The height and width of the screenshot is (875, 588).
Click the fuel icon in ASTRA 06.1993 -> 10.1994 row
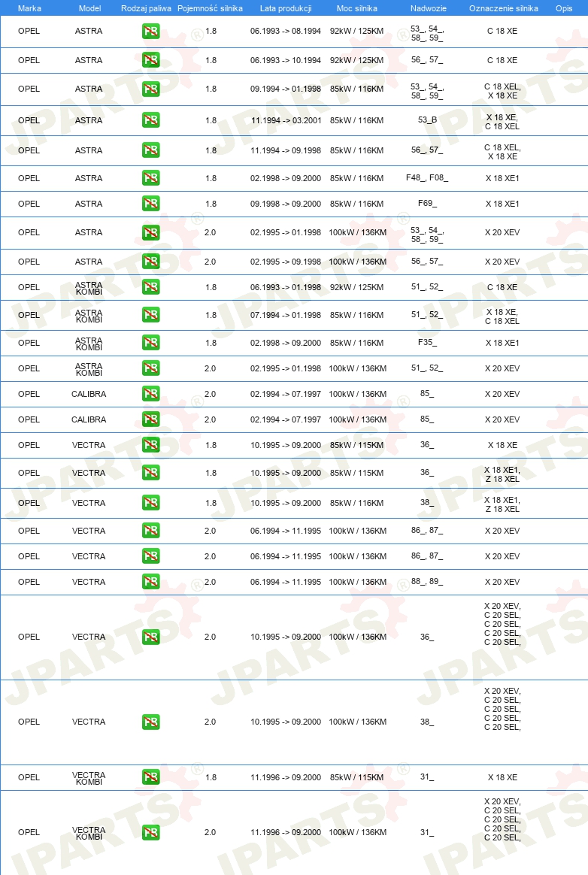click(x=151, y=59)
